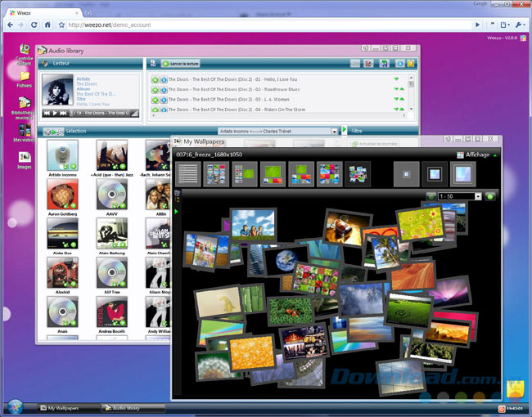Select the list view layout icon
Screen dimensions: 532x417
(x=188, y=174)
